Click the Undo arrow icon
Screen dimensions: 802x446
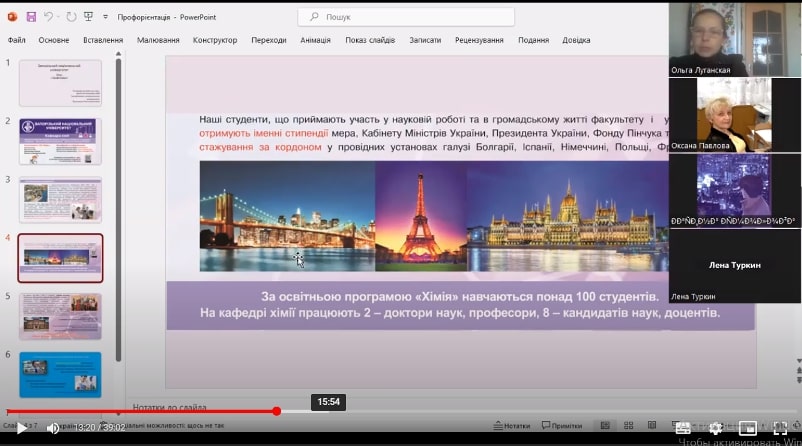[48, 17]
